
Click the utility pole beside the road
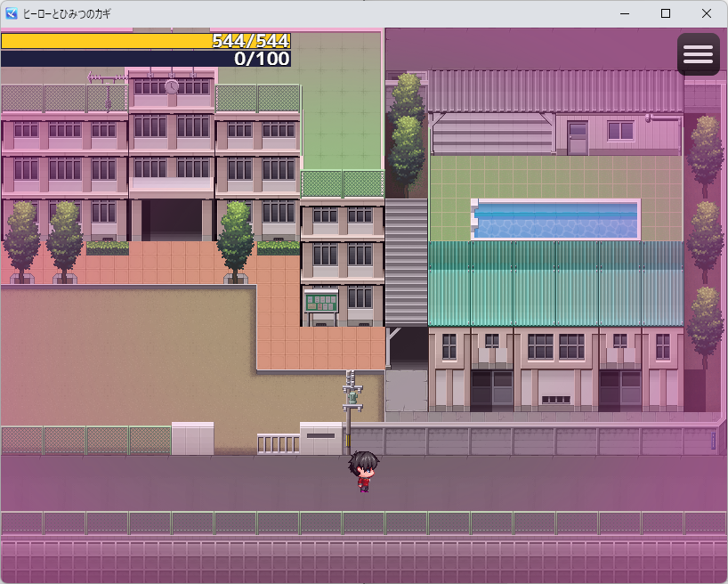352,411
